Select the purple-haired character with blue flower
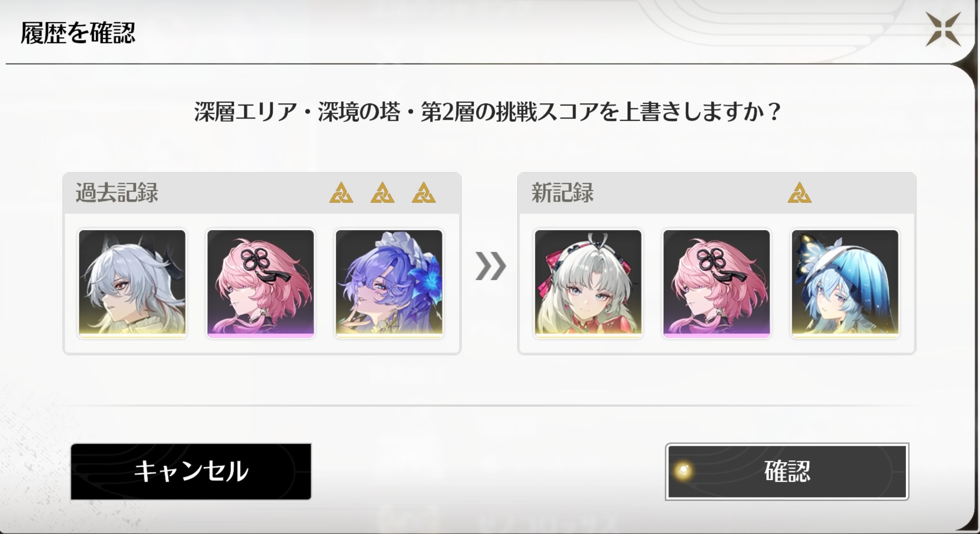 (389, 284)
